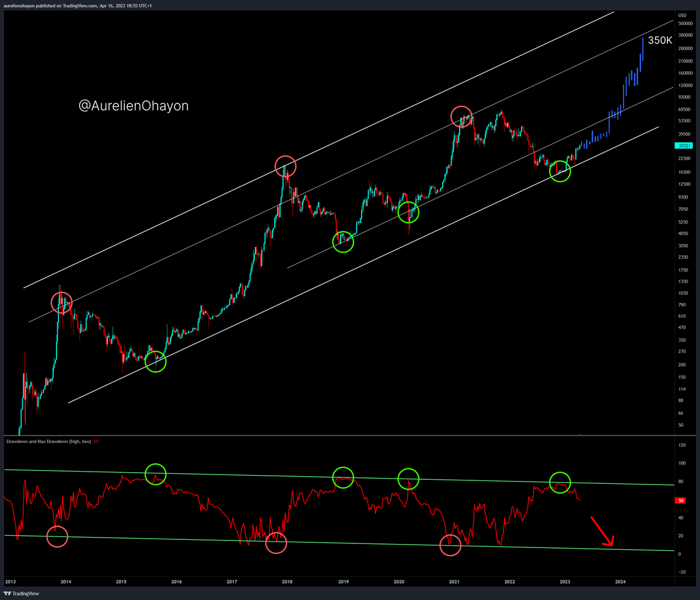The width and height of the screenshot is (700, 600).
Task: Click the 39500 price axis label
Action: coord(684,133)
